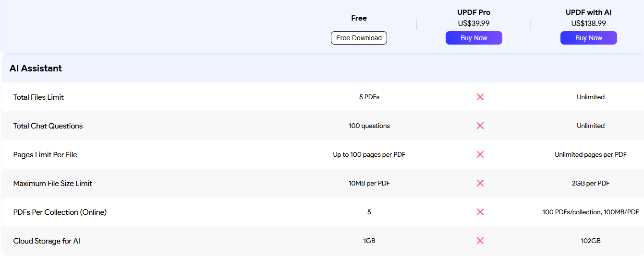Click the red X in Maximum File Size Limit row
This screenshot has width=644, height=256.
(x=480, y=183)
